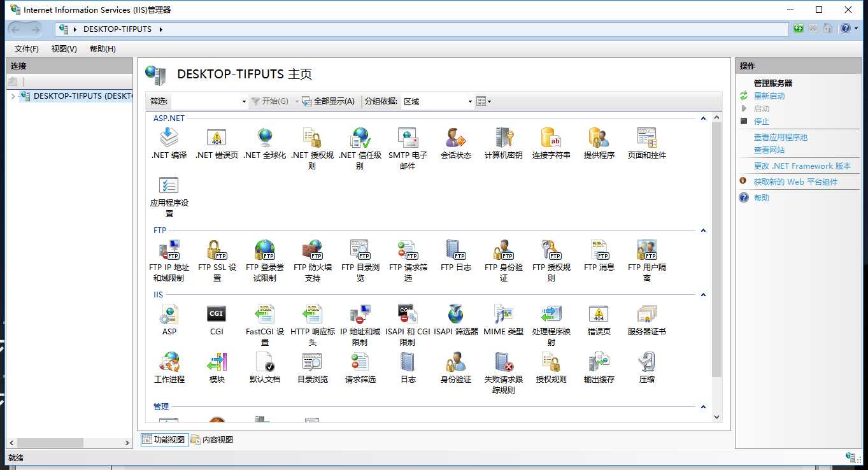Select the FTP 日志 icon

[455, 250]
